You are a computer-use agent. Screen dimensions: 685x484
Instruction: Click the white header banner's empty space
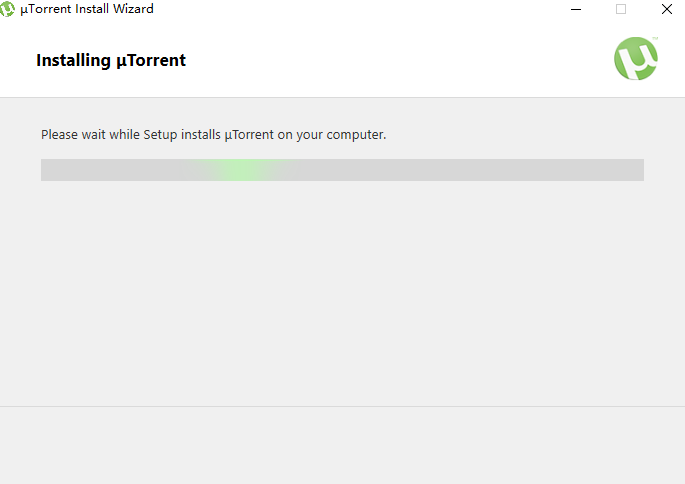[x=400, y=60]
